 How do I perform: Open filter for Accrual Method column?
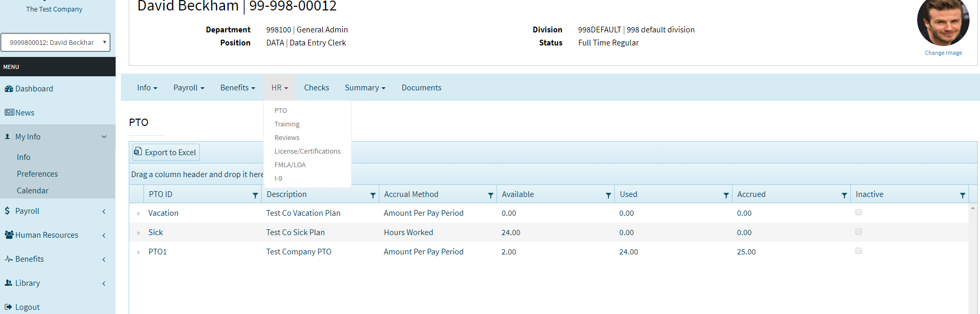coord(490,195)
